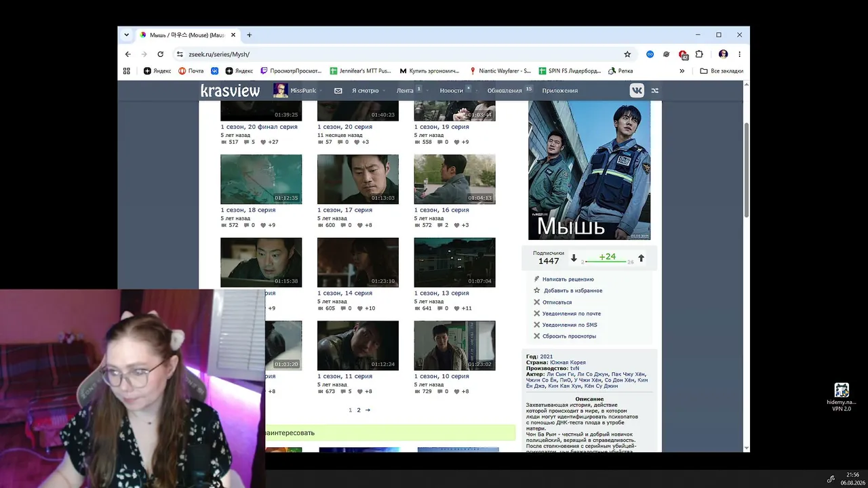Open the episode 10 video thumbnail
Viewport: 868px width, 488px height.
click(x=455, y=346)
